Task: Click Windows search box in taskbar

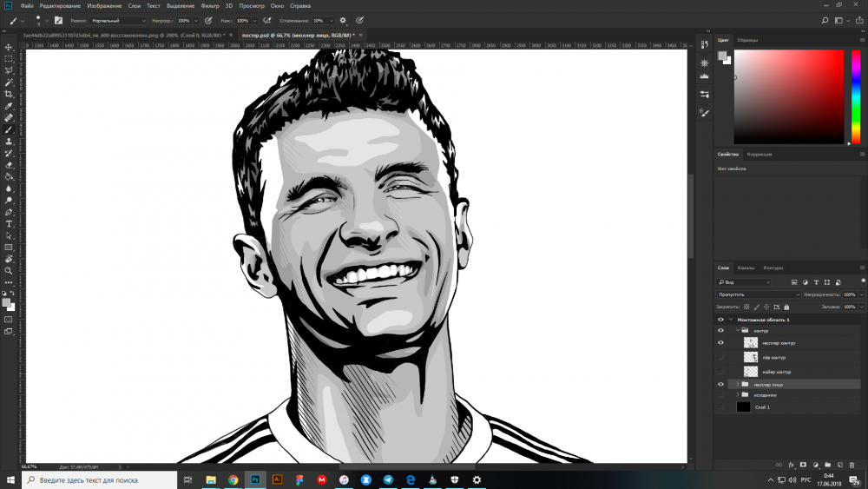Action: pos(100,480)
